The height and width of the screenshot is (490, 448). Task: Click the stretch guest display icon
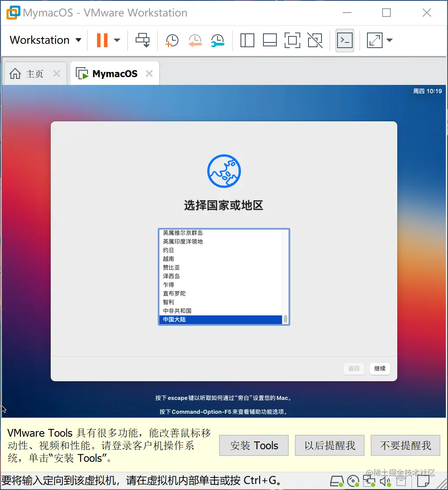click(375, 40)
